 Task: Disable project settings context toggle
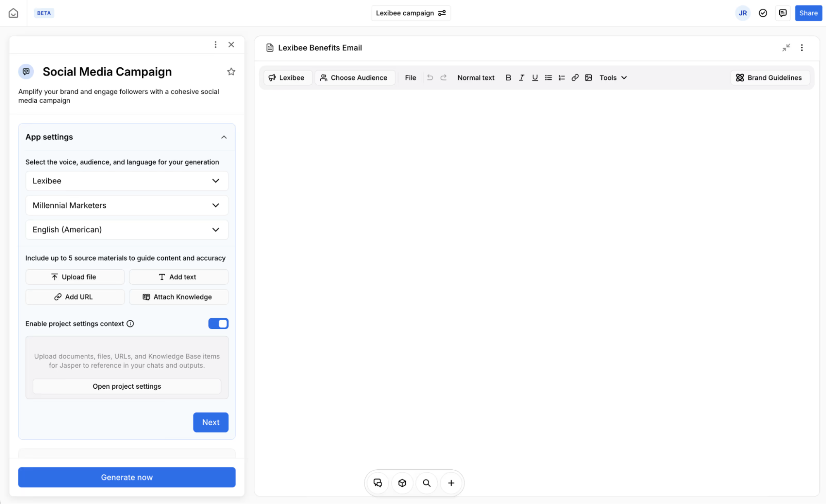(218, 323)
